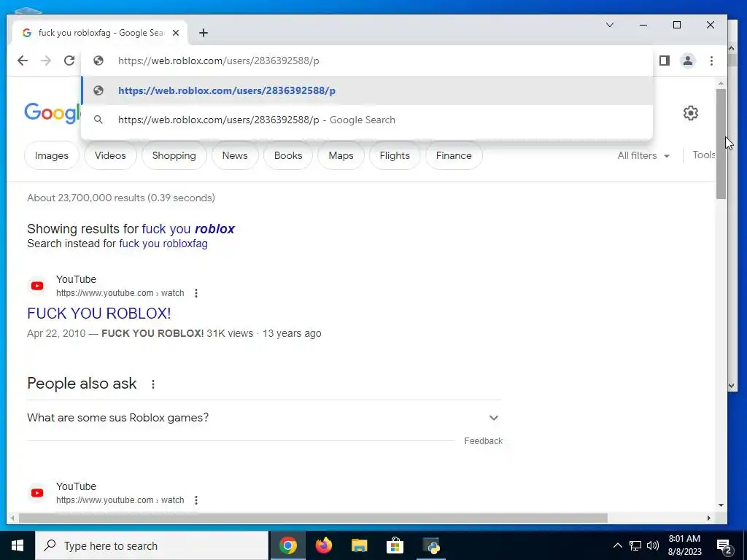
Task: Click the horizontal scrollbar thumb
Action: click(x=313, y=518)
